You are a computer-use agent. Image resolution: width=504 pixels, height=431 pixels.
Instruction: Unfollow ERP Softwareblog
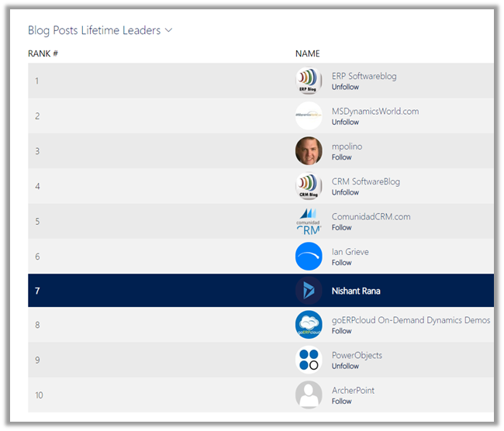coord(345,88)
